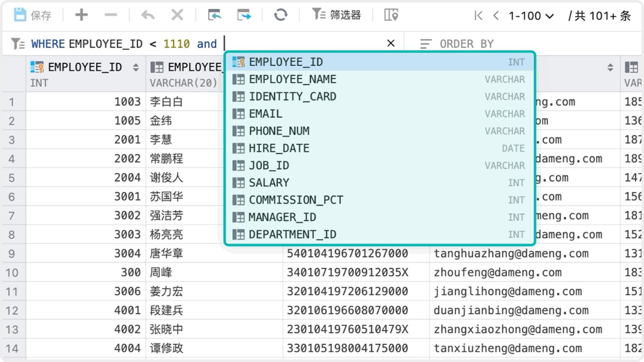The image size is (644, 362).
Task: Click the Save (保存) button
Action: click(x=32, y=15)
